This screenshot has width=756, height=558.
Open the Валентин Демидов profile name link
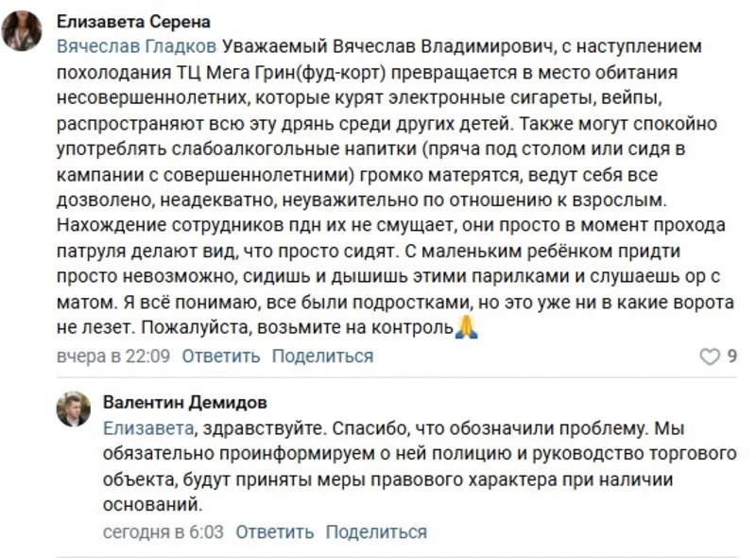[184, 403]
